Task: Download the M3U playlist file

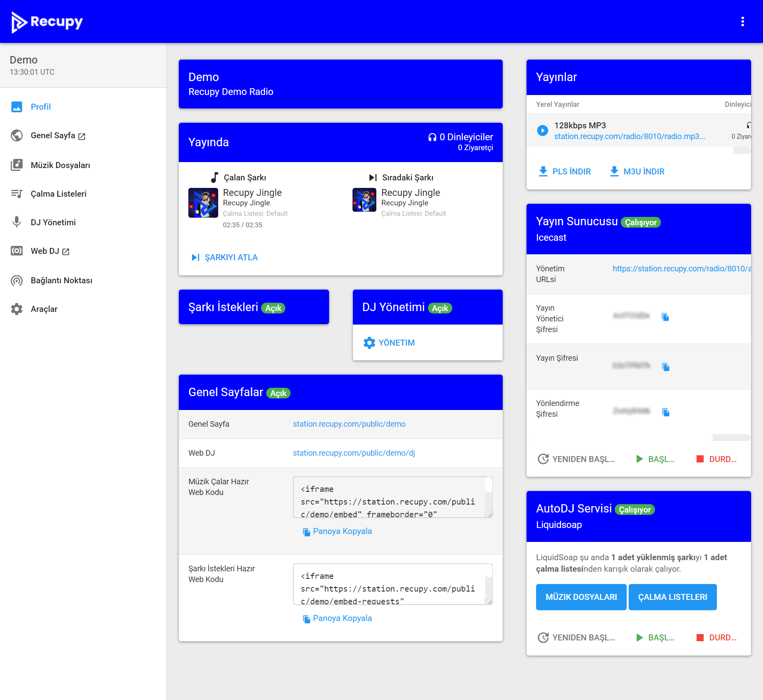Action: pos(637,172)
